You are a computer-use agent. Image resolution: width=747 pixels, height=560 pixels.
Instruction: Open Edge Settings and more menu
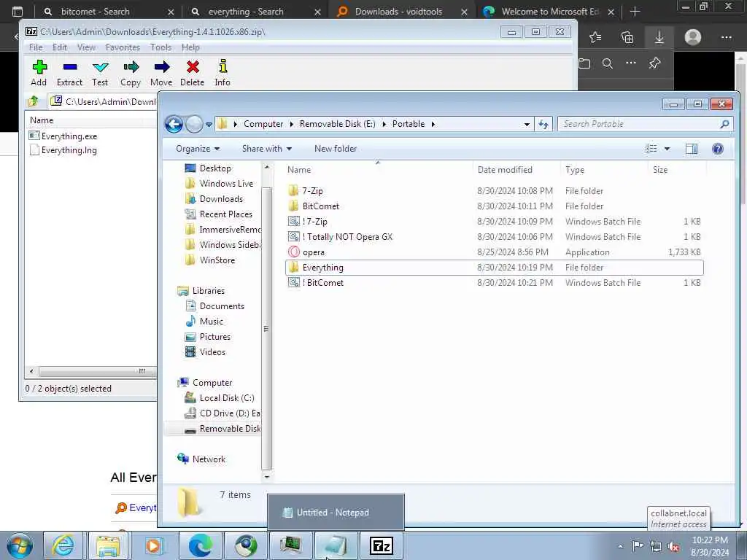[726, 37]
